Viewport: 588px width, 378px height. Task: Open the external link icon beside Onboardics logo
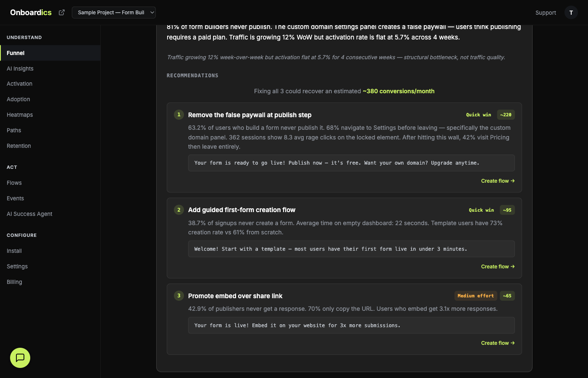coord(61,13)
